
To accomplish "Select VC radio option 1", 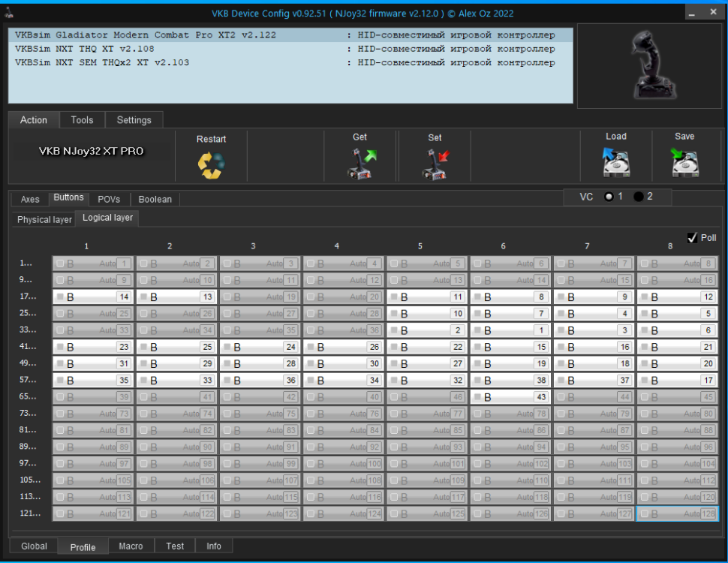I will click(x=609, y=197).
